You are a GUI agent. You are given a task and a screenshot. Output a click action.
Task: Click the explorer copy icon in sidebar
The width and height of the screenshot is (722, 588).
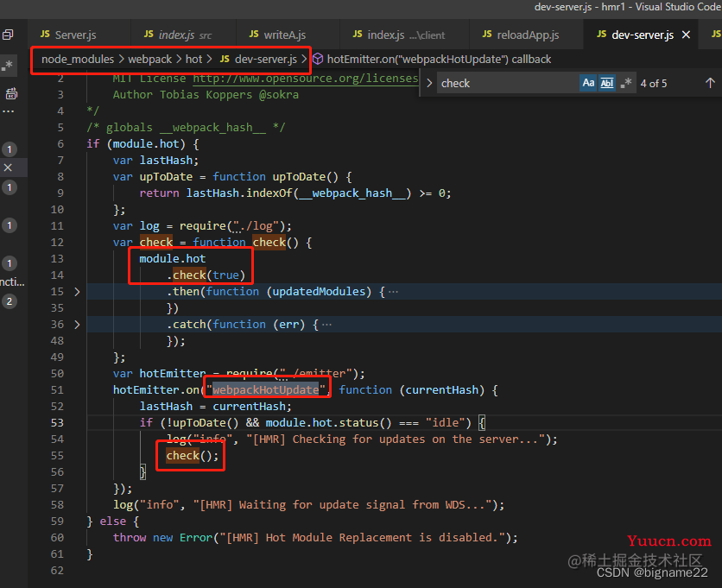8,35
